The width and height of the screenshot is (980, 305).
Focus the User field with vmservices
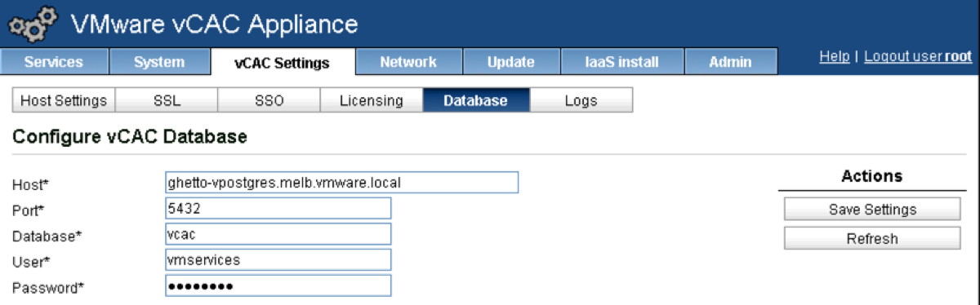tap(278, 260)
